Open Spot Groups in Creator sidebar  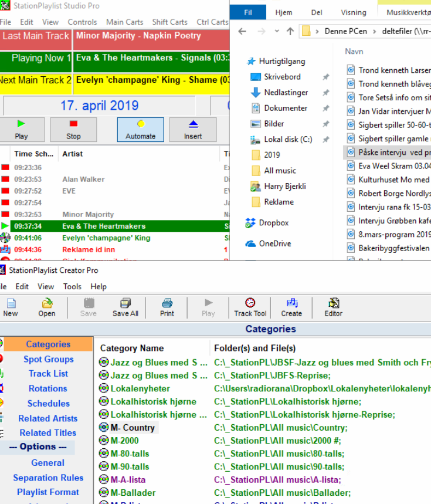[x=49, y=359]
